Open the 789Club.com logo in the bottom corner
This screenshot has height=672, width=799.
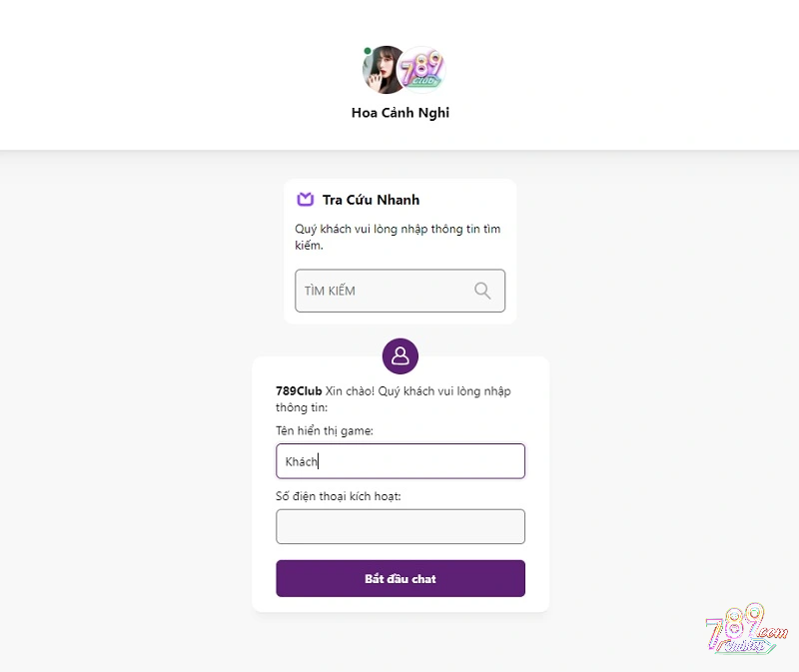[746, 630]
